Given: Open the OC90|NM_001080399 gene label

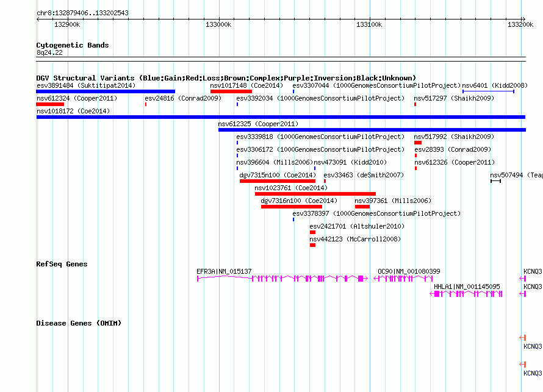Looking at the screenshot, I should coord(409,272).
